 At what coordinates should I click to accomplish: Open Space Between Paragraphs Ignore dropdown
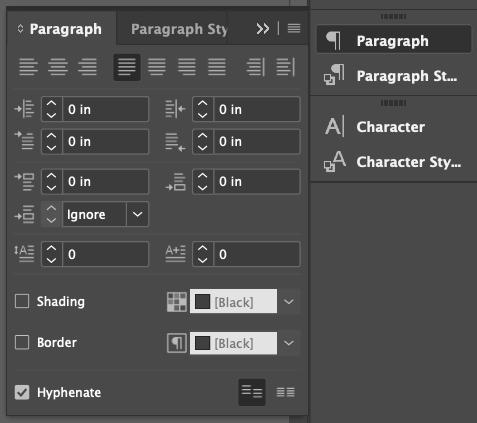137,214
